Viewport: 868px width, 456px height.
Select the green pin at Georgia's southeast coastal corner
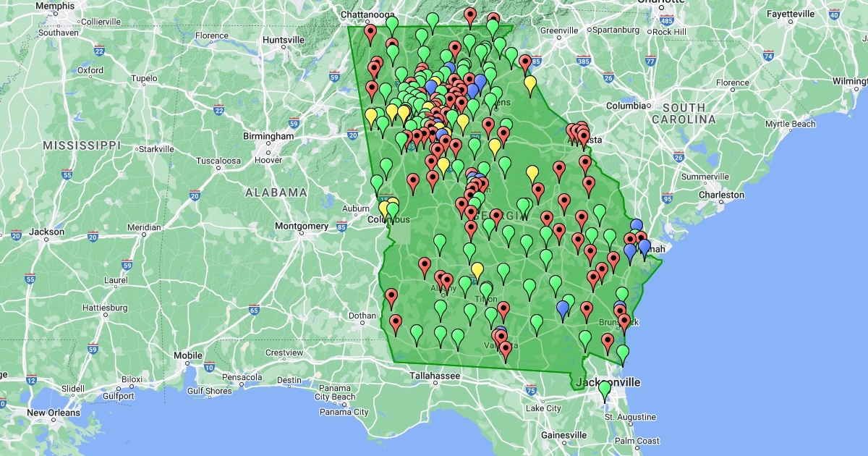coord(622,353)
